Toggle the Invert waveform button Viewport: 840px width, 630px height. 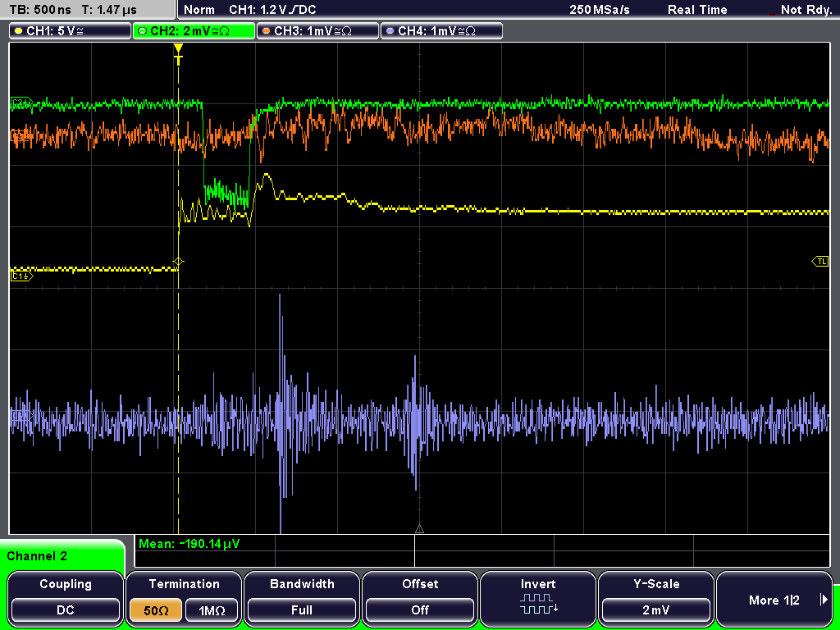(538, 598)
